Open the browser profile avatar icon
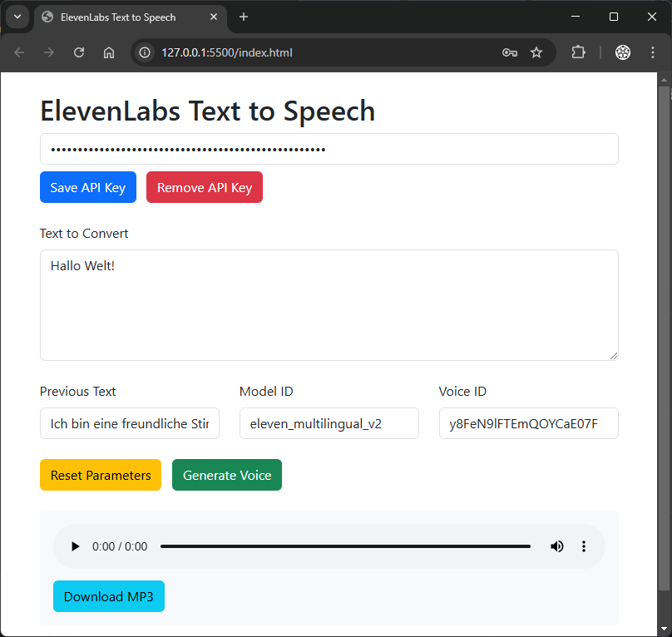Viewport: 672px width, 637px height. (623, 52)
